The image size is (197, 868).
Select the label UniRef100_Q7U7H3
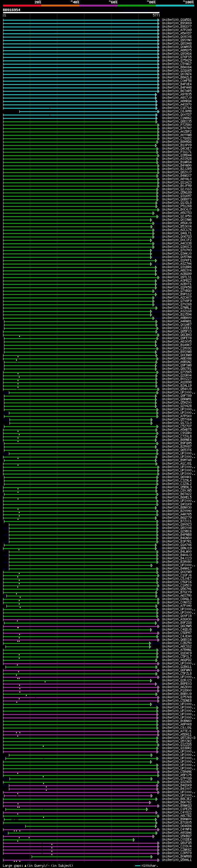pyautogui.click(x=177, y=250)
